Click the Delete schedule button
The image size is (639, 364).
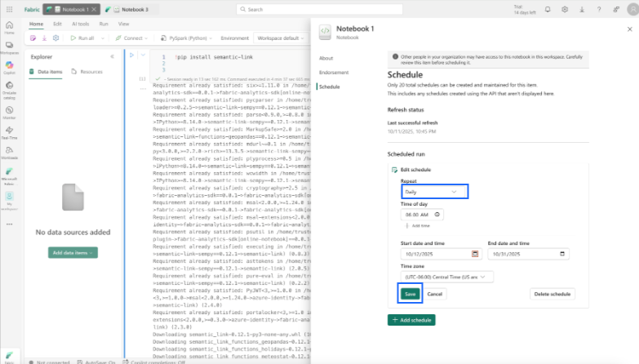552,294
